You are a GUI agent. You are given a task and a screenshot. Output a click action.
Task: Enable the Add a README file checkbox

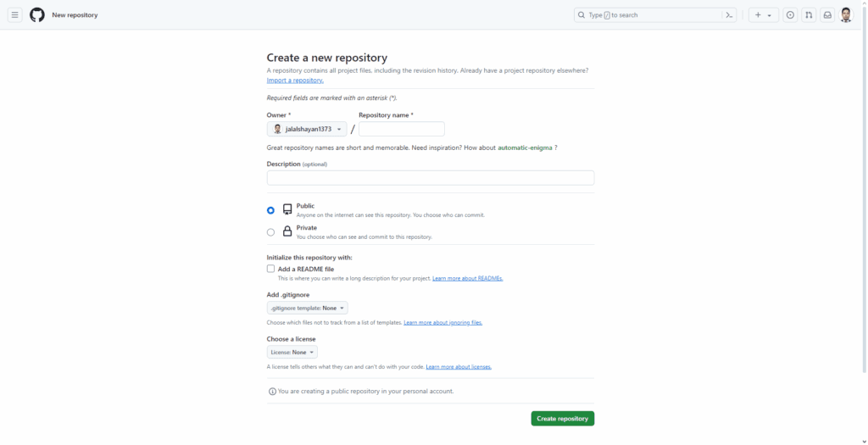[x=271, y=269]
